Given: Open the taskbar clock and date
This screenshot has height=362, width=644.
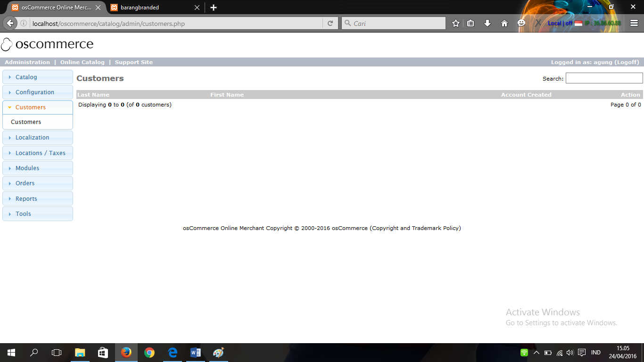Looking at the screenshot, I should 623,352.
